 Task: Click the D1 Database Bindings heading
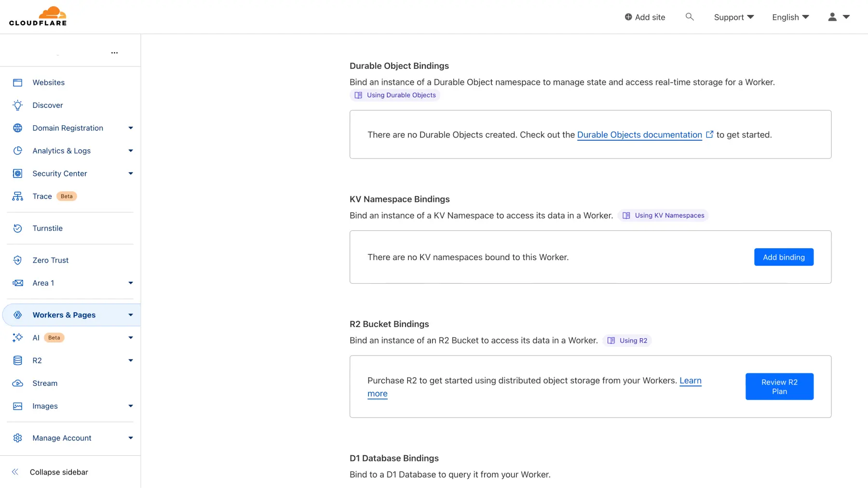pyautogui.click(x=394, y=458)
